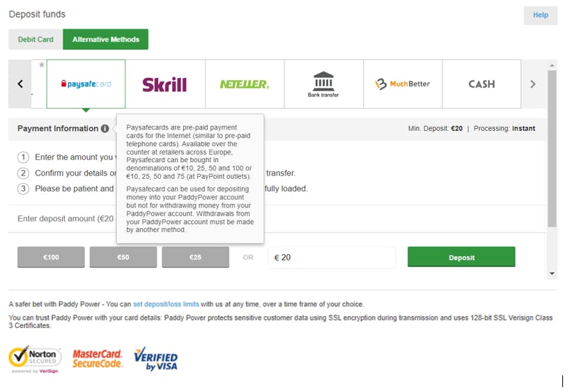Choose the €100 quick deposit amount

[51, 257]
